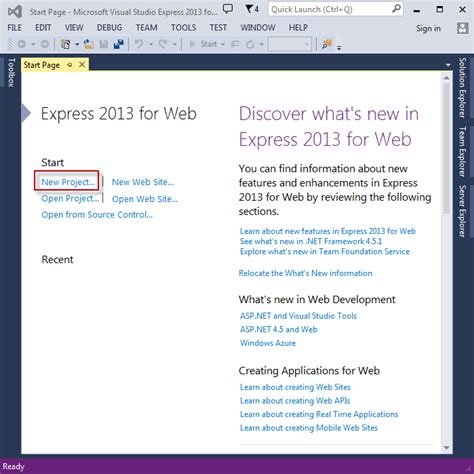Click the Quick Launch search magnifier
Image resolution: width=474 pixels, height=474 pixels.
[x=396, y=9]
